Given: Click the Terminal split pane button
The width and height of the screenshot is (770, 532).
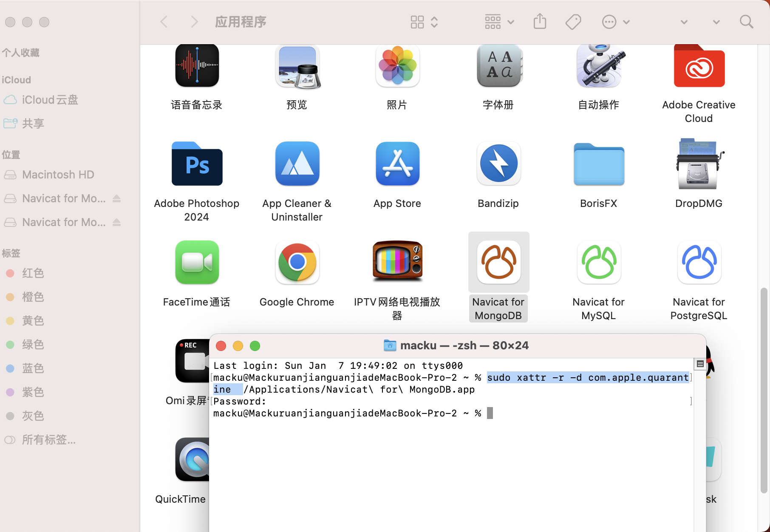Looking at the screenshot, I should click(700, 364).
